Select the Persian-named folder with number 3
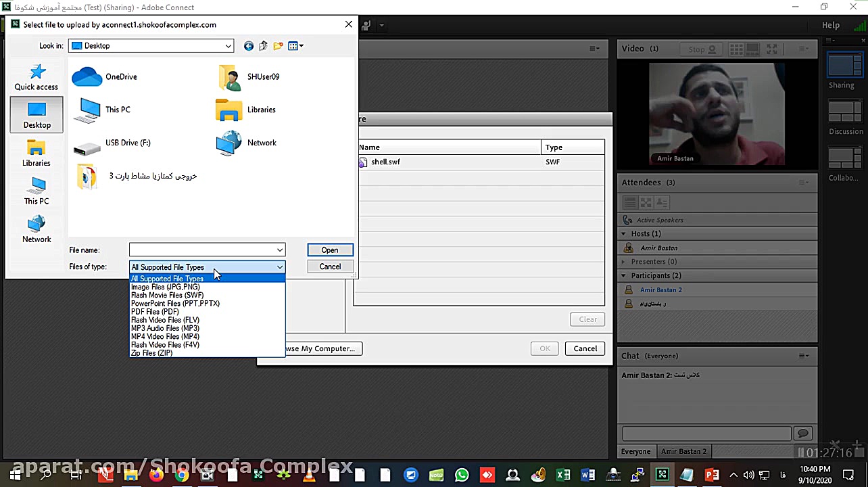This screenshot has height=487, width=868. pos(137,176)
